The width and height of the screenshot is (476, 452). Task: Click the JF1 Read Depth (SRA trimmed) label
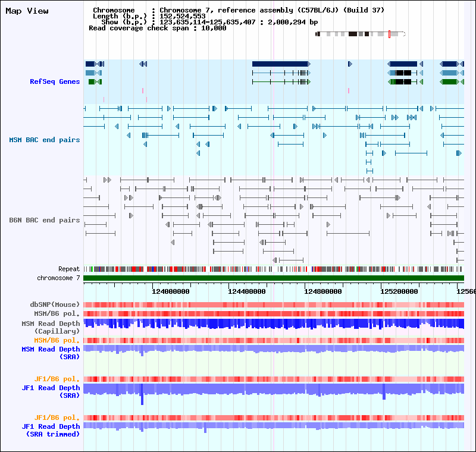[x=51, y=430]
